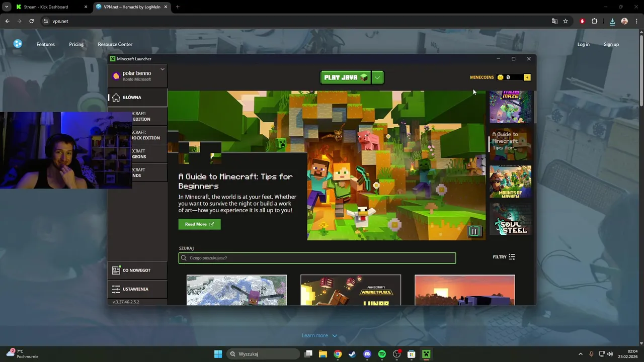Click the Minecraft Launcher taskbar icon

tap(426, 354)
